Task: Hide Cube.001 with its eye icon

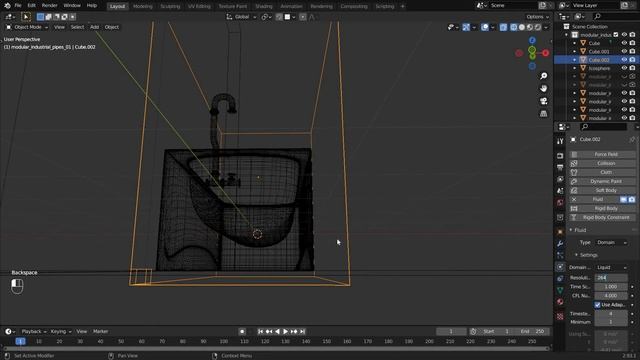Action: click(x=624, y=51)
